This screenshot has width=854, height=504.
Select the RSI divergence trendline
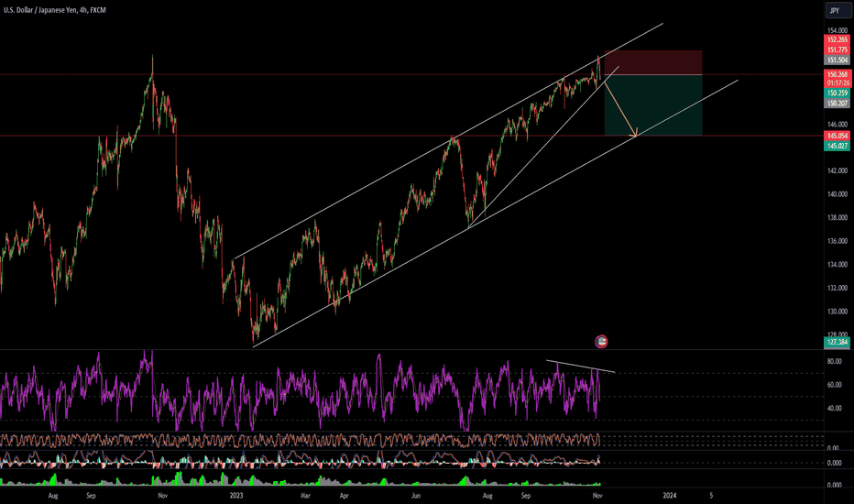pyautogui.click(x=581, y=367)
